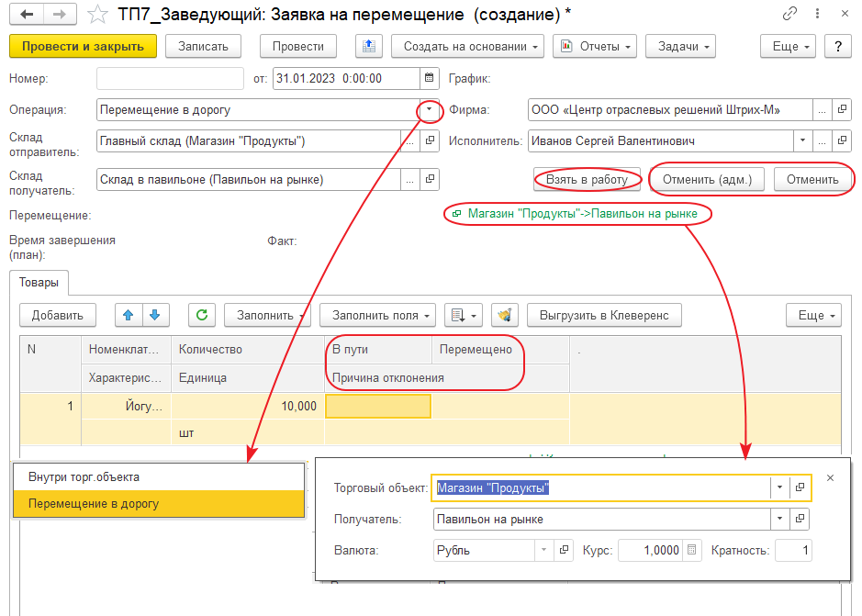Open the Исполнитель dropdown arrow
This screenshot has width=862, height=616.
(803, 141)
